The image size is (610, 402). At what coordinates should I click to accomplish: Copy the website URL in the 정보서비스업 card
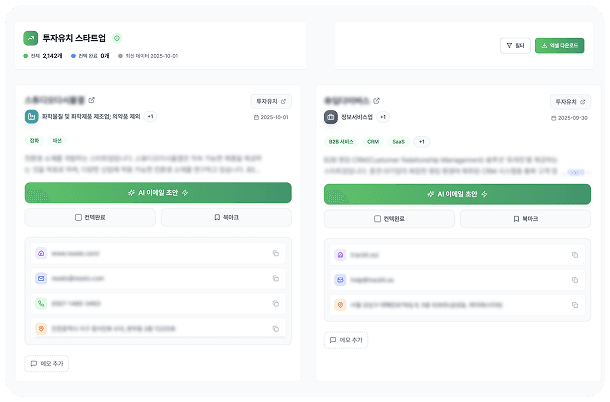click(575, 255)
